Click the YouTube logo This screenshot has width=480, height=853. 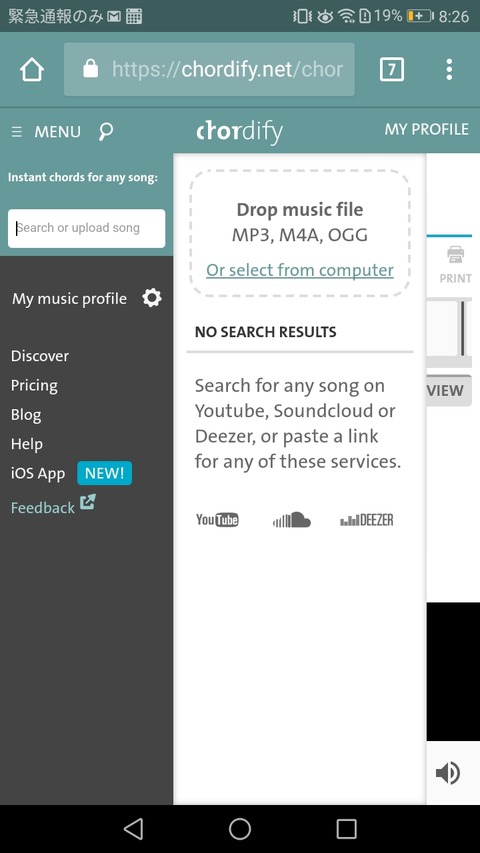click(217, 520)
